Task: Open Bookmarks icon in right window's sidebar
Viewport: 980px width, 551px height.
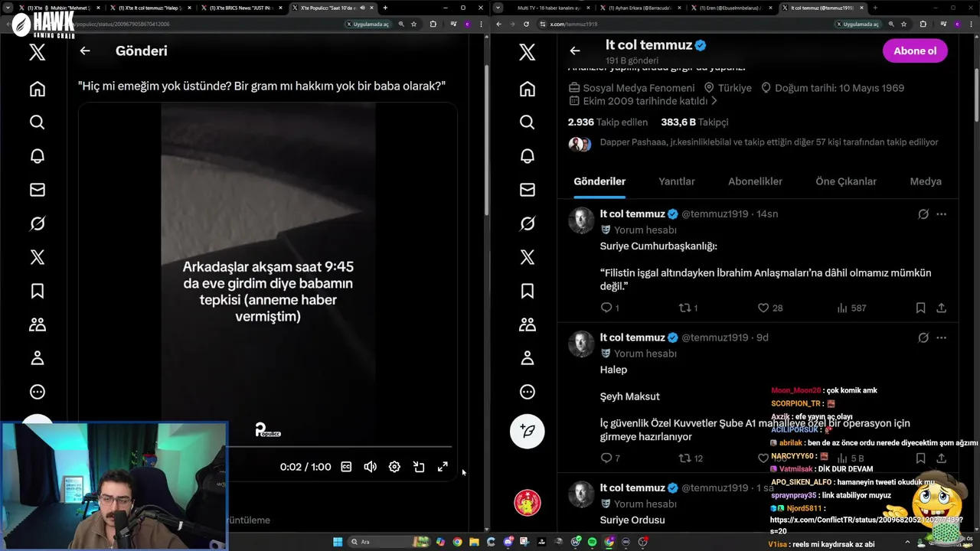Action: pyautogui.click(x=527, y=291)
